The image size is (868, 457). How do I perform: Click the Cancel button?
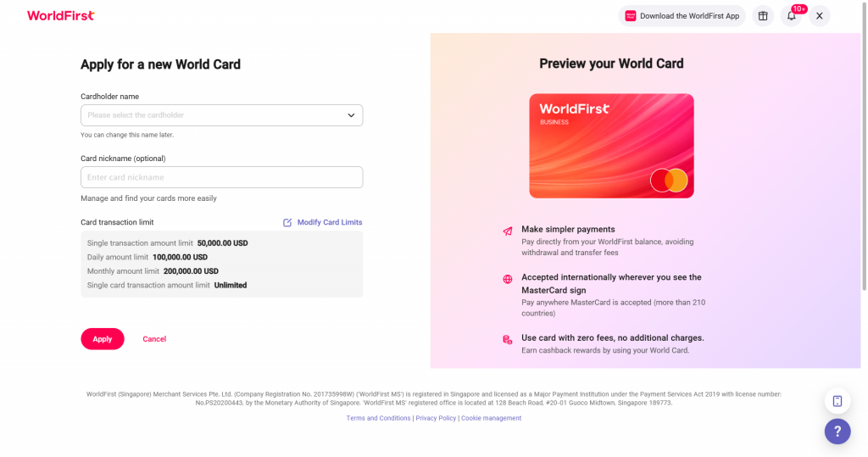pyautogui.click(x=154, y=339)
